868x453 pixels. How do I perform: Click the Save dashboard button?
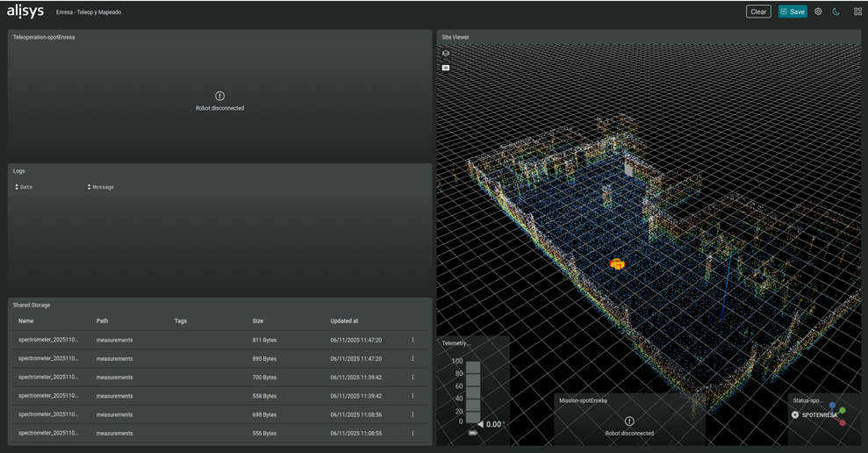793,11
